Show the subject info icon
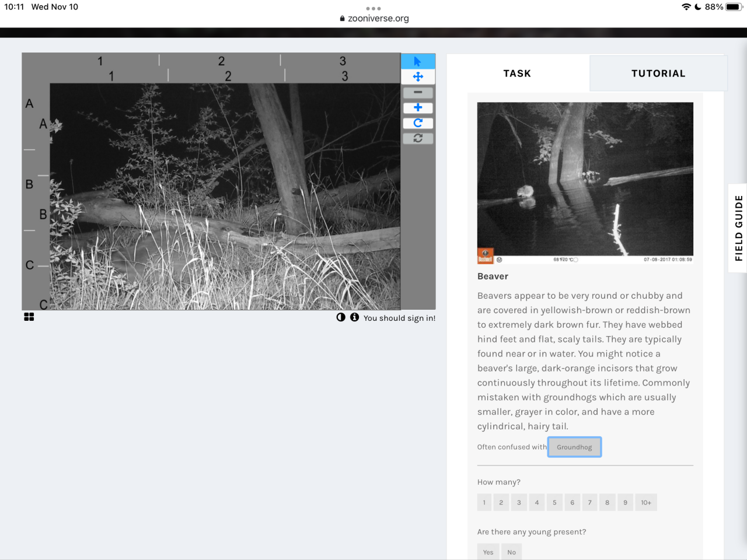 point(354,317)
